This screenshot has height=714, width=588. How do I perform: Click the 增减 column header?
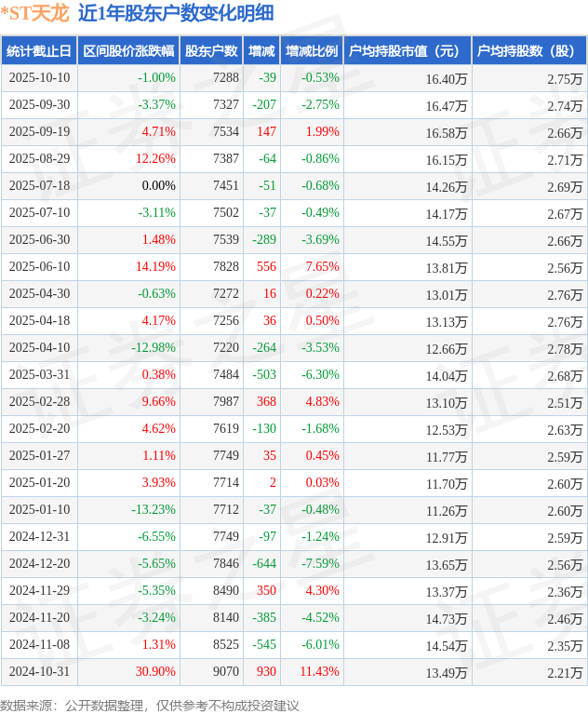pos(261,50)
